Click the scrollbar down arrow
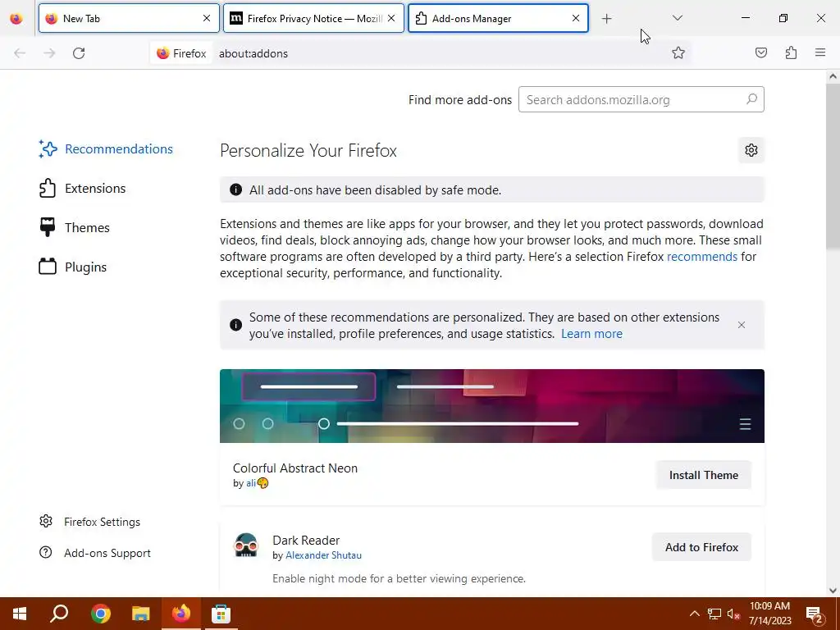 833,591
